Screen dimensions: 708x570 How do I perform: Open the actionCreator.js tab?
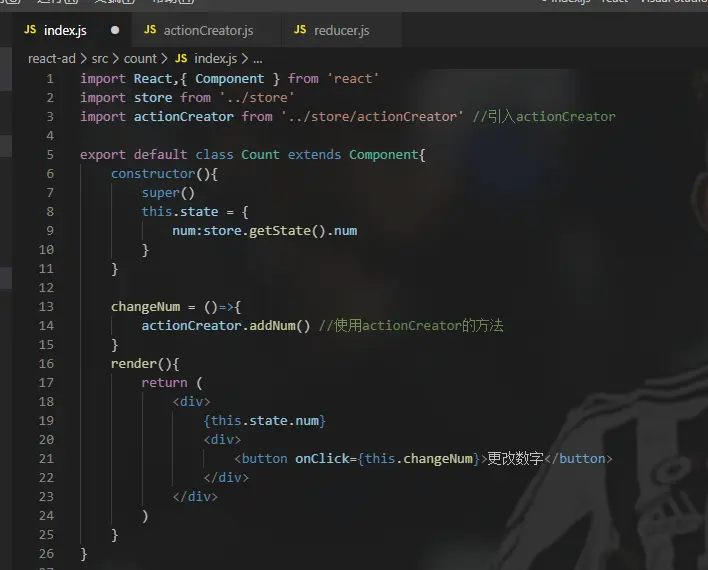tap(207, 30)
